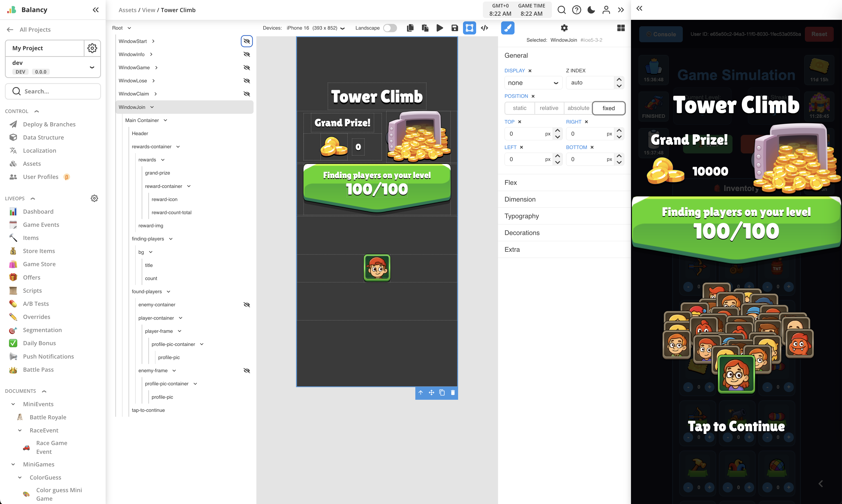Collapse the CONTROL section
The image size is (842, 504).
click(x=37, y=111)
